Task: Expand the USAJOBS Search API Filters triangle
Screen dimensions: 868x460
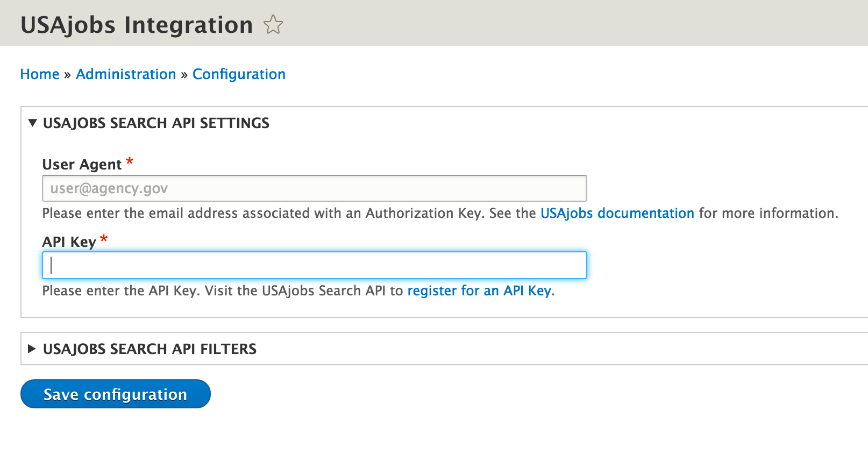Action: click(x=32, y=349)
